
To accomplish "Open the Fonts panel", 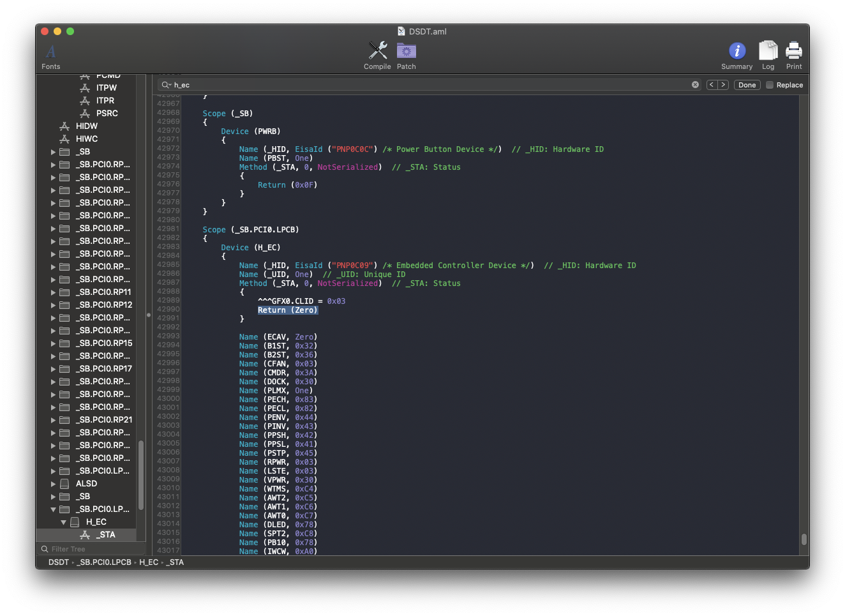I will (50, 52).
